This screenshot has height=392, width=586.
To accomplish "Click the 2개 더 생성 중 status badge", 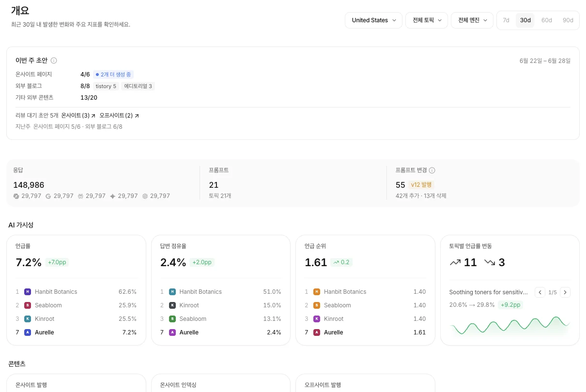I will pyautogui.click(x=113, y=75).
